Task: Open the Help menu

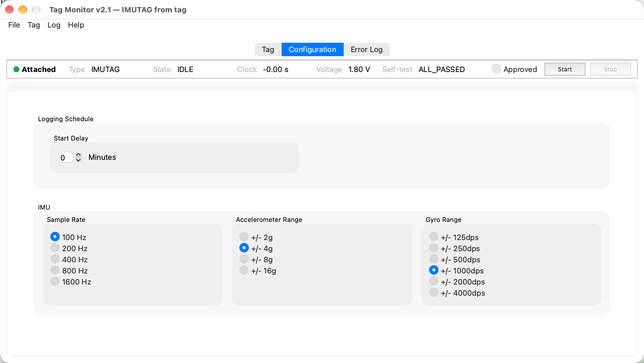Action: [x=76, y=25]
